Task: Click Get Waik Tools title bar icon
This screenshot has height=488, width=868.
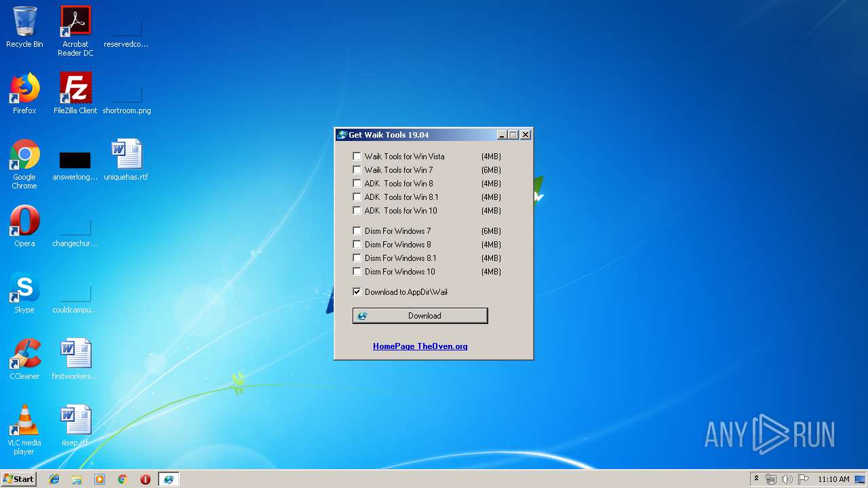Action: 342,135
